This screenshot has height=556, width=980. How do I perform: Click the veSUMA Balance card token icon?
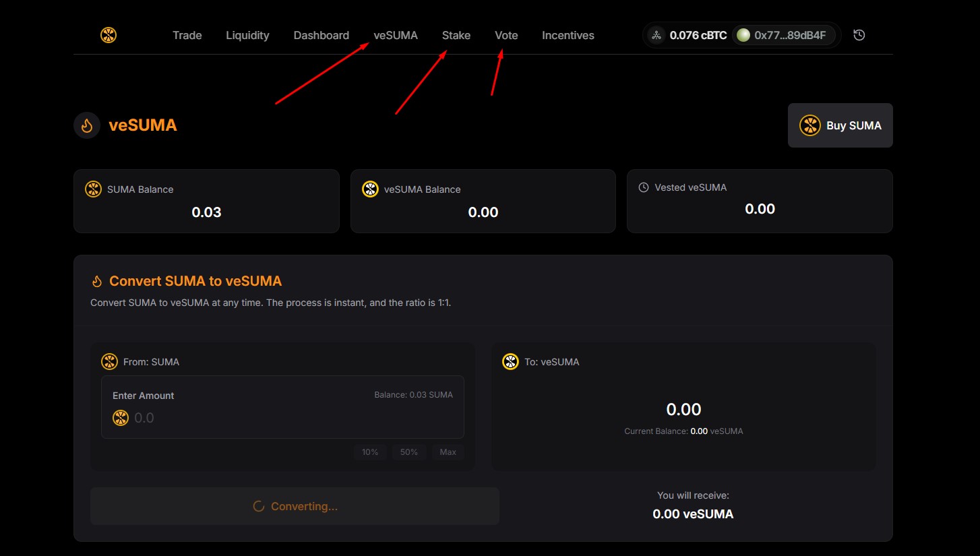370,189
